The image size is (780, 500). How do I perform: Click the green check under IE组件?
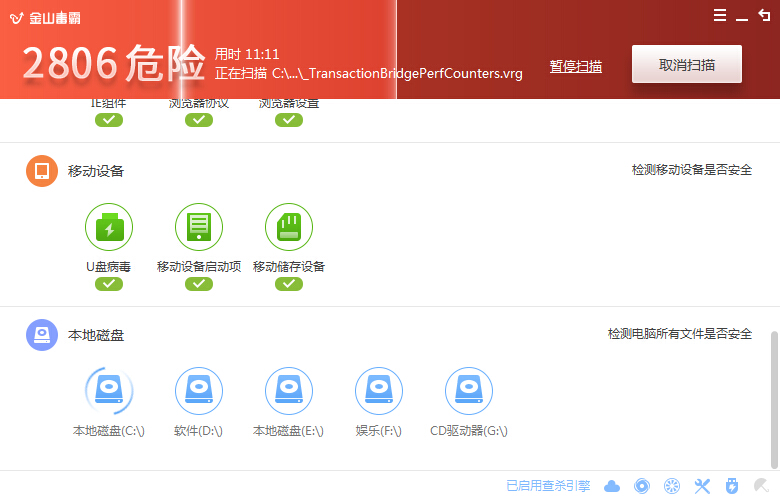pyautogui.click(x=109, y=120)
